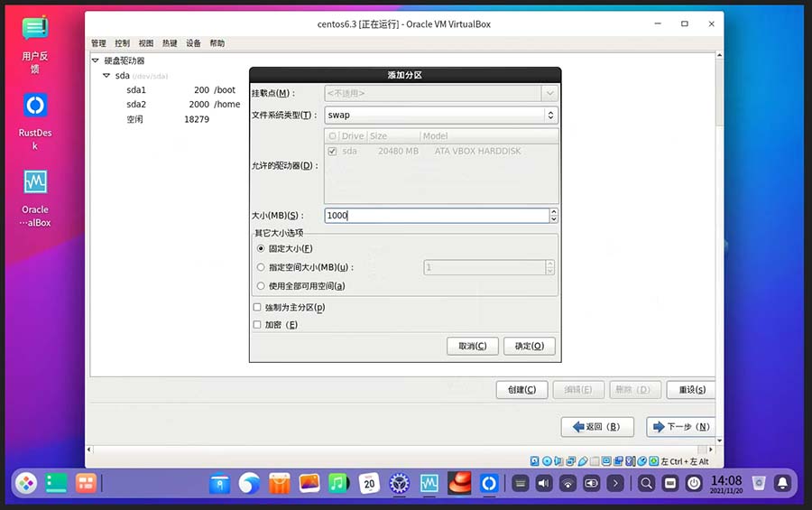Click the green keyboard capture indicator icon
This screenshot has height=510, width=812.
point(654,460)
